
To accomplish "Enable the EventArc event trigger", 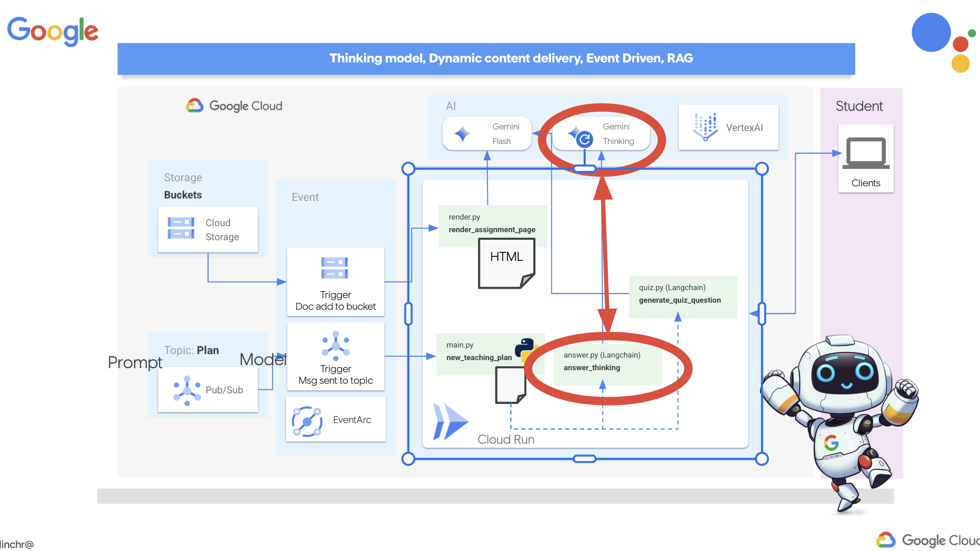I will tap(334, 419).
